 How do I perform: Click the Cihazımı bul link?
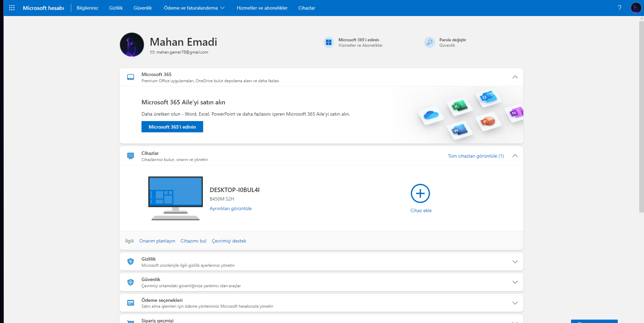(193, 241)
